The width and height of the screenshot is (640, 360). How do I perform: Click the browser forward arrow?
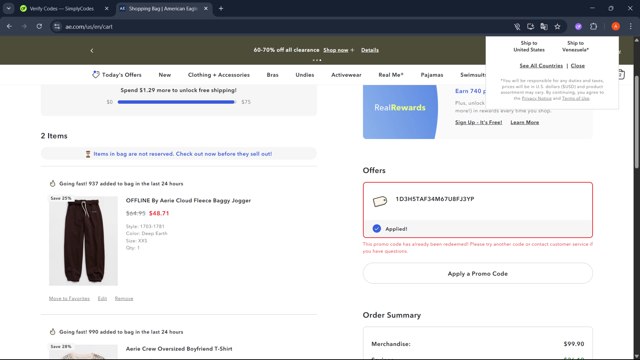[24, 27]
